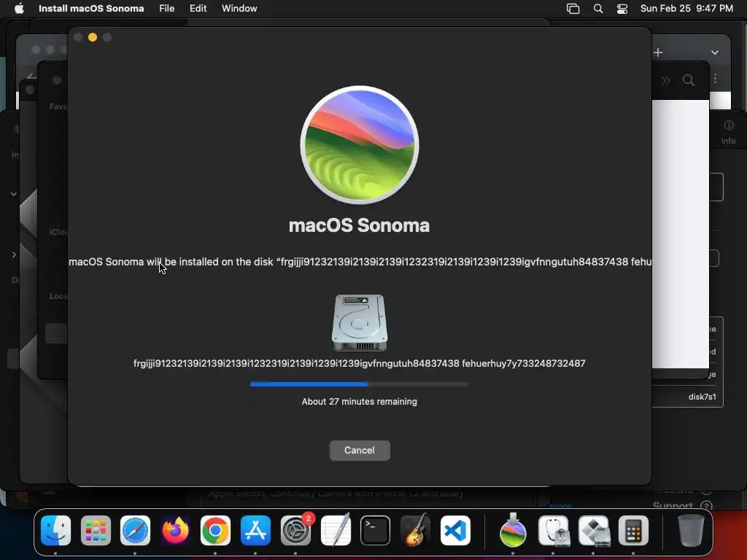The width and height of the screenshot is (747, 560).
Task: Click the install destination message text
Action: click(x=360, y=262)
